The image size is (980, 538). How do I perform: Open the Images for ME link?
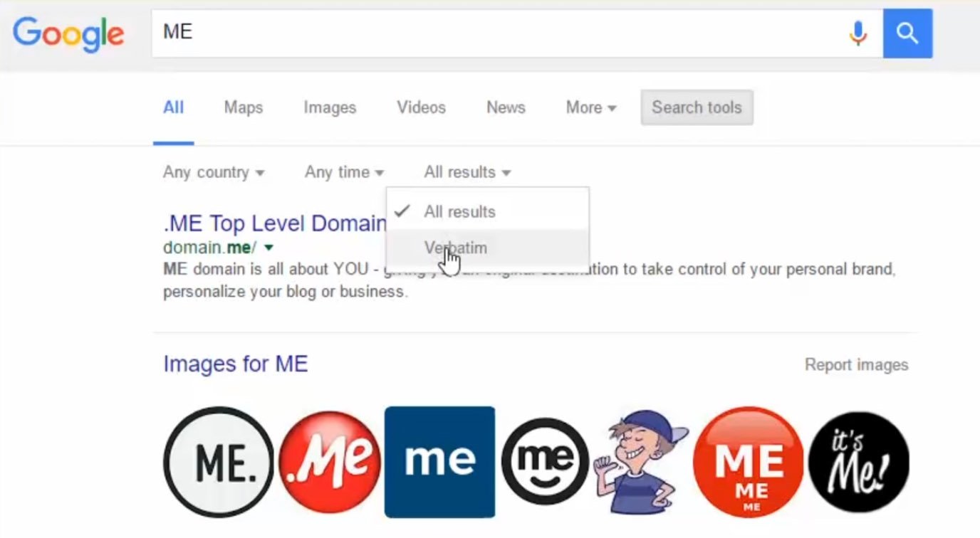point(235,364)
